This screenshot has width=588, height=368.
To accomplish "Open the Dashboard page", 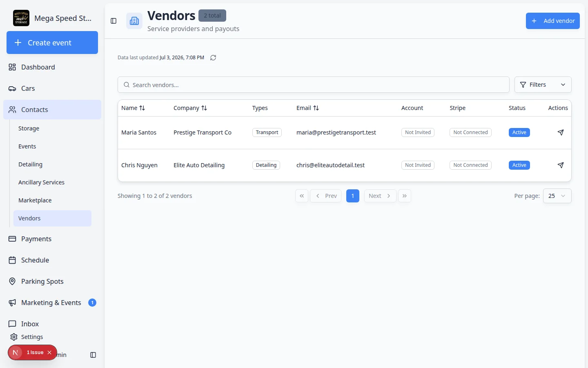I will click(x=52, y=67).
